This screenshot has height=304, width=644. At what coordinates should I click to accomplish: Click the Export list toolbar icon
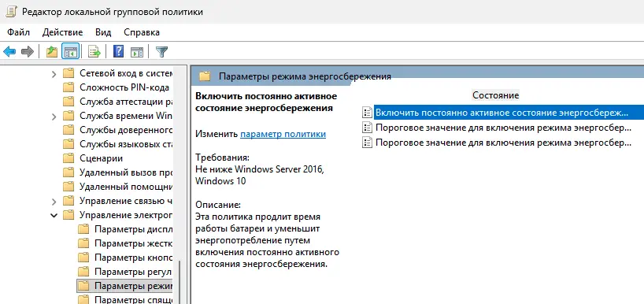pos(94,52)
